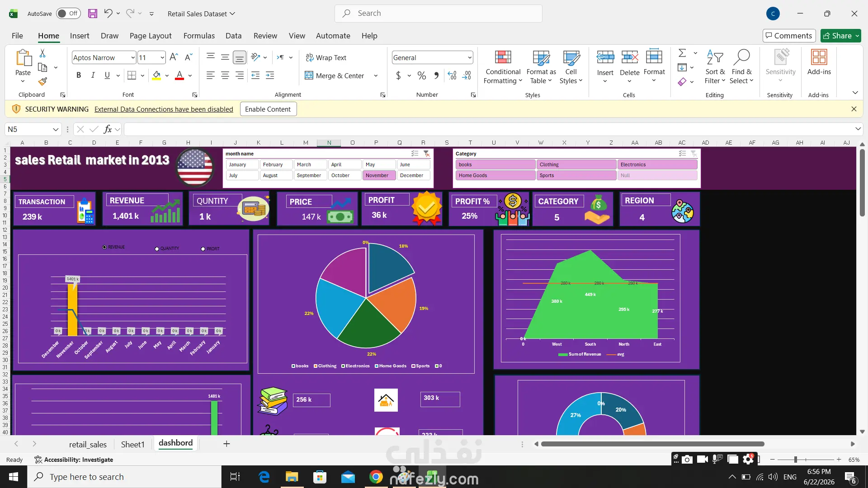Click the zoom slider handle
Screen dimensions: 868x488
tap(795, 460)
